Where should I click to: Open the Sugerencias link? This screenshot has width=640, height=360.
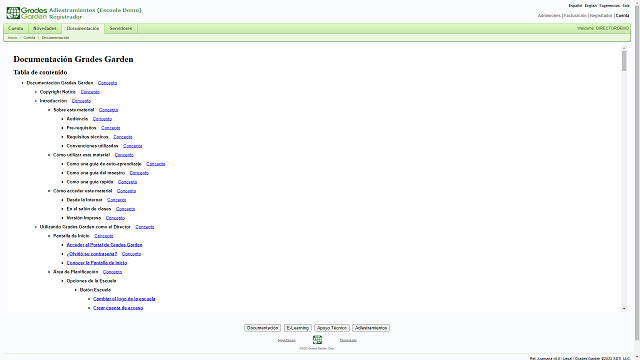coord(609,6)
